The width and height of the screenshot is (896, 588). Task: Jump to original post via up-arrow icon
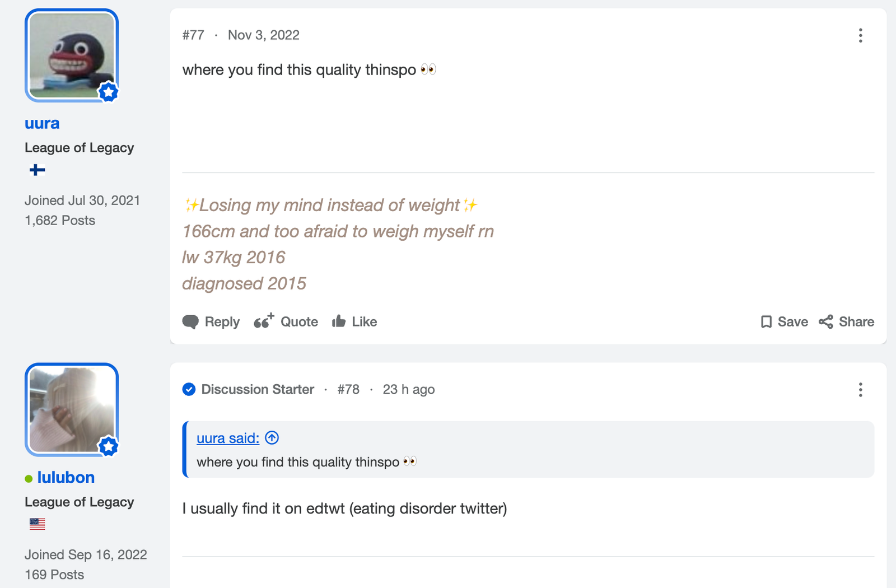pyautogui.click(x=272, y=437)
